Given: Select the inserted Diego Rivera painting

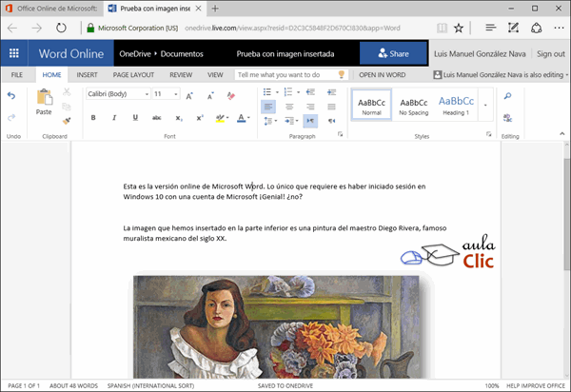Looking at the screenshot, I should pyautogui.click(x=276, y=327).
